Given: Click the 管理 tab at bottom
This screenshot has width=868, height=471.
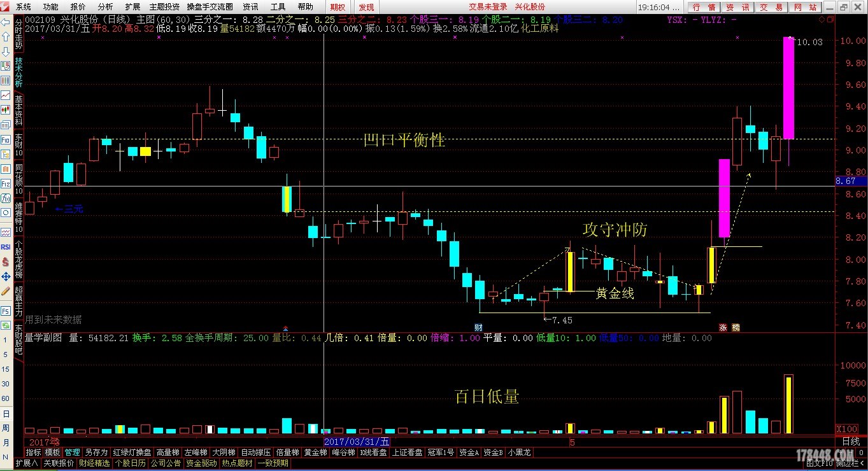Looking at the screenshot, I should [x=72, y=453].
